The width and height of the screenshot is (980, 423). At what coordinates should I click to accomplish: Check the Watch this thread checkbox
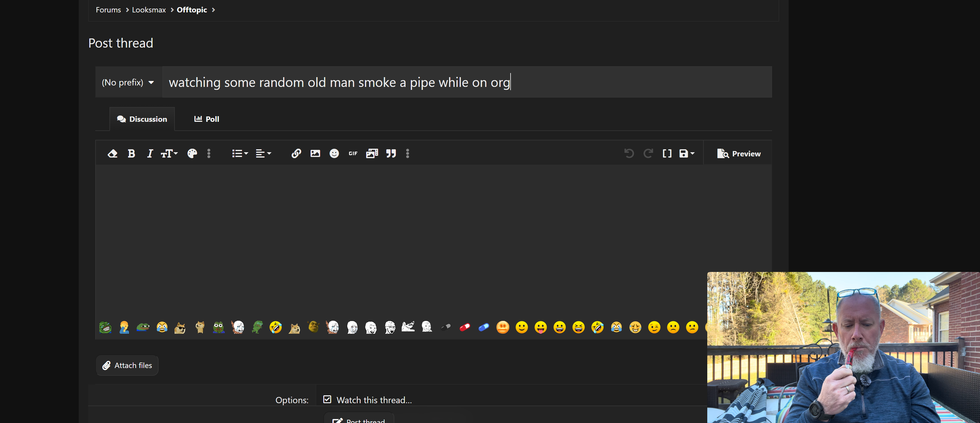coord(327,399)
